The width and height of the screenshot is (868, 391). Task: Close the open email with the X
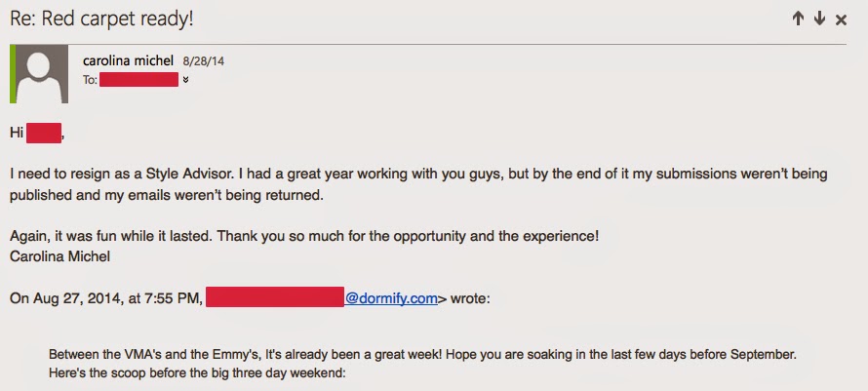[x=842, y=19]
